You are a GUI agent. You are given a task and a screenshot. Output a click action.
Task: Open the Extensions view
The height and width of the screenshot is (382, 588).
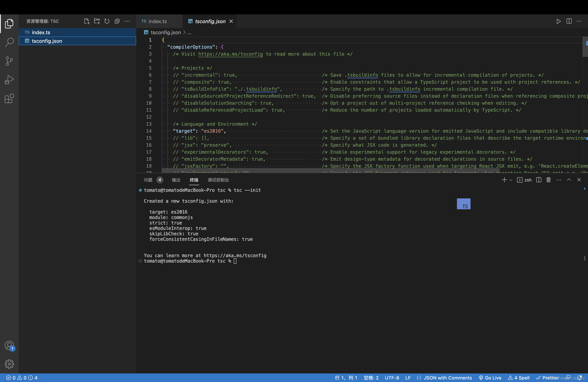coord(9,99)
